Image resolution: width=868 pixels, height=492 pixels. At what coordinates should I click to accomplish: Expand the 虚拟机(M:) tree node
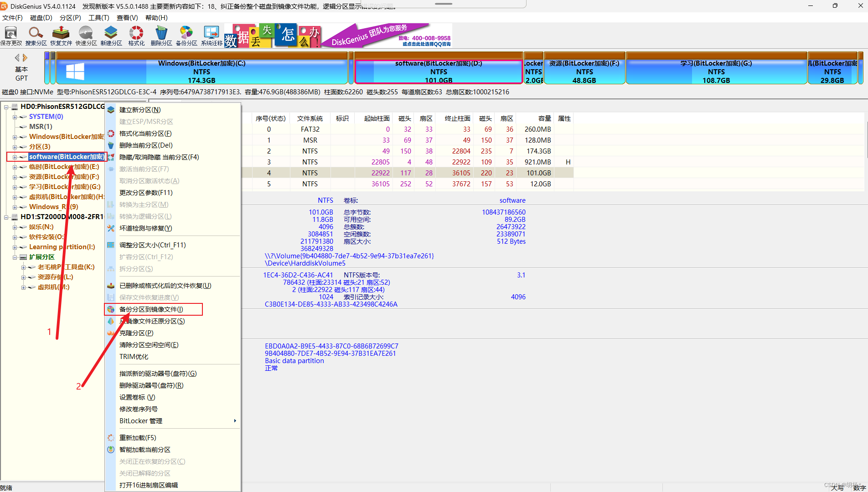[23, 287]
